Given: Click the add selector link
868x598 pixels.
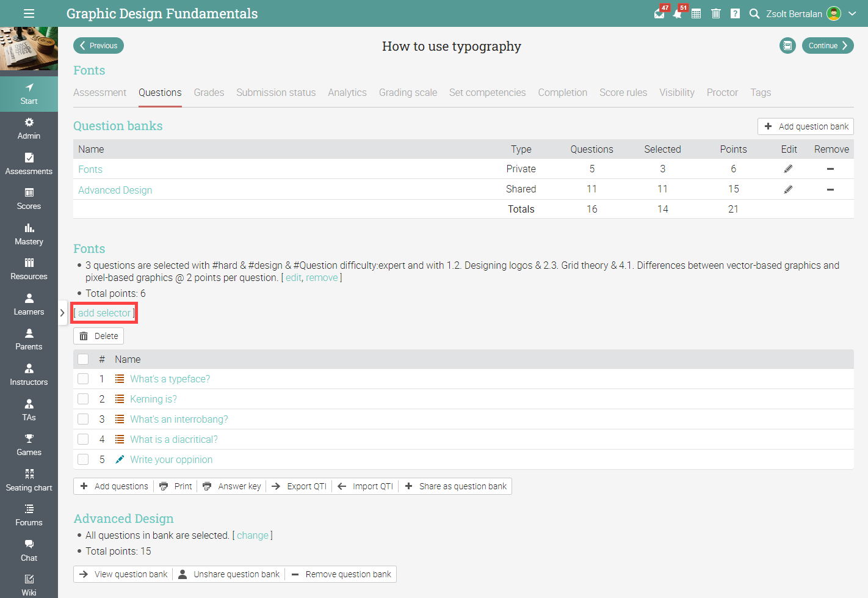Looking at the screenshot, I should pyautogui.click(x=104, y=313).
